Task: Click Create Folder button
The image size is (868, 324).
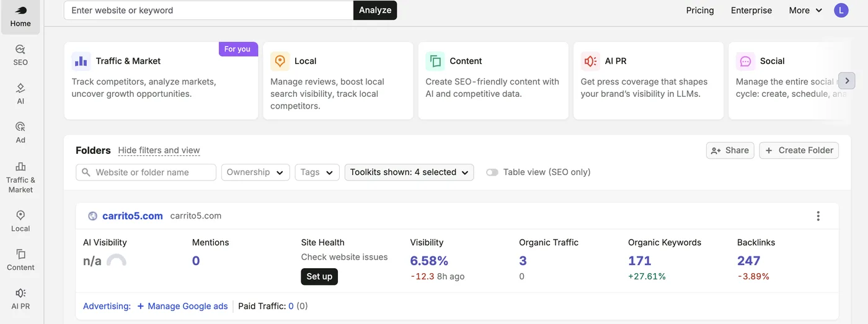Action: tap(799, 150)
